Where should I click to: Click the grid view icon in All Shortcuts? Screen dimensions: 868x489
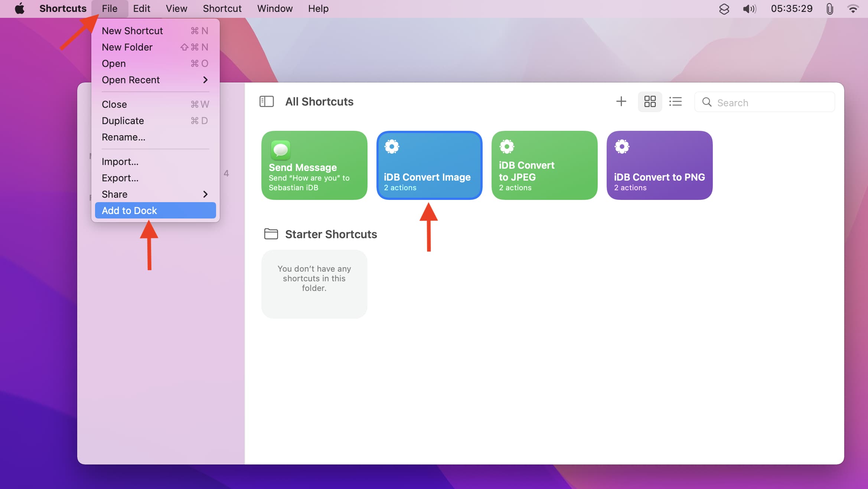pyautogui.click(x=650, y=101)
